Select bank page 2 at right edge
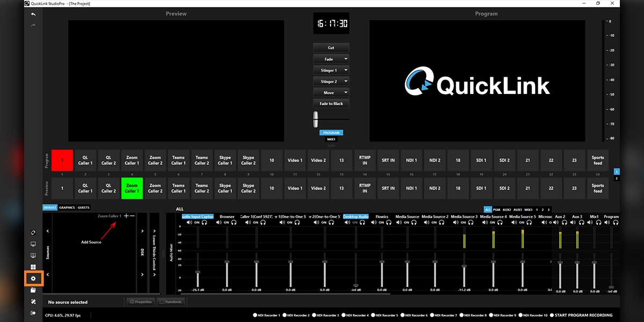The height and width of the screenshot is (322, 644). tap(617, 178)
